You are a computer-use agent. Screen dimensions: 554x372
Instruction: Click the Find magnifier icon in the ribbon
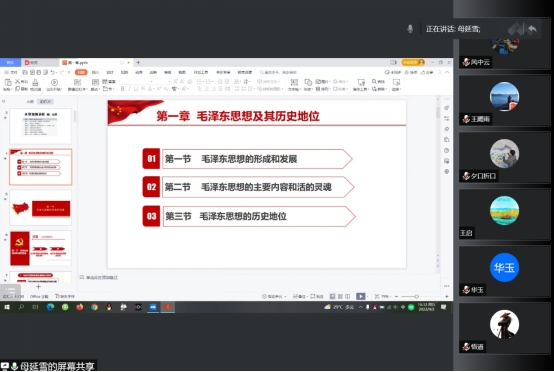[374, 81]
